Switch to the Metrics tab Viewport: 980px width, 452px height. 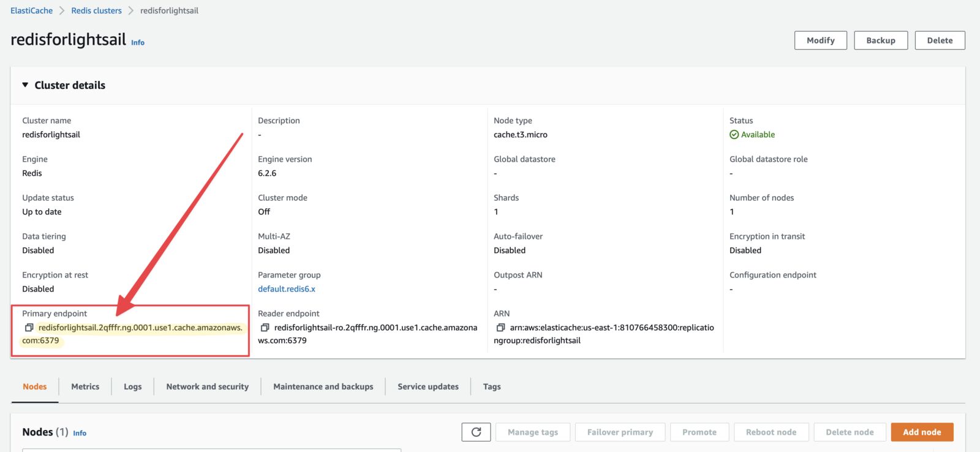[85, 386]
